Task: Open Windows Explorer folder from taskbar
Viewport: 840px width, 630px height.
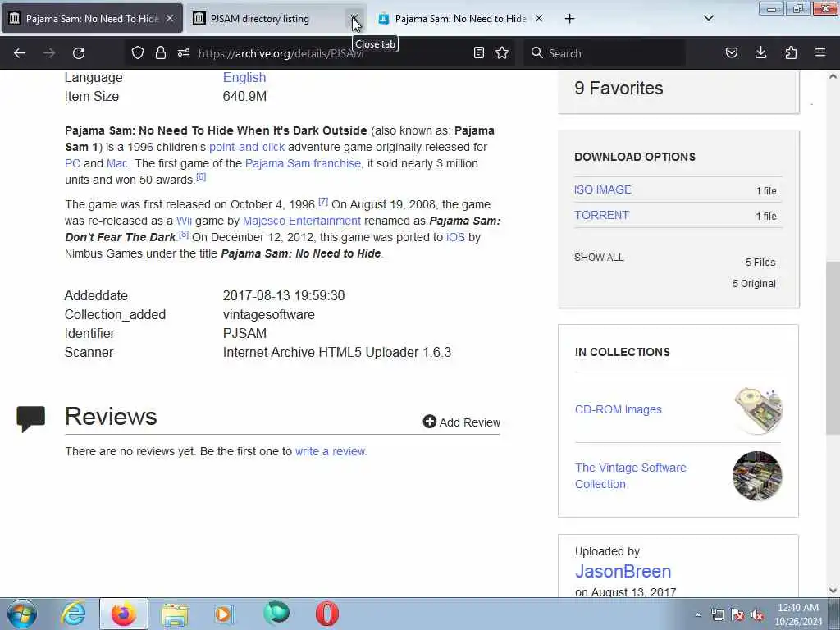Action: click(x=175, y=614)
